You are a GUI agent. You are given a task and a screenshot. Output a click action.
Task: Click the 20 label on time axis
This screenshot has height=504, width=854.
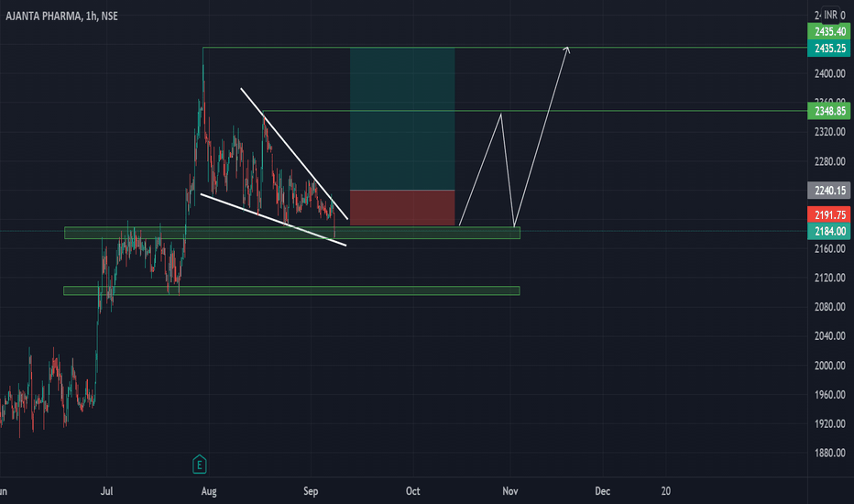(665, 491)
